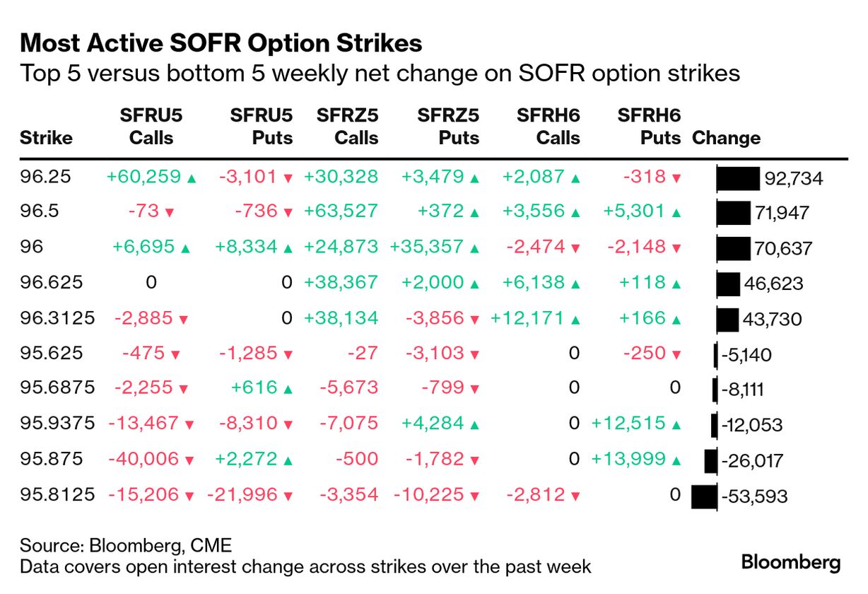Click the red arrow beside -13,467
Image resolution: width=868 pixels, height=594 pixels.
point(189,426)
